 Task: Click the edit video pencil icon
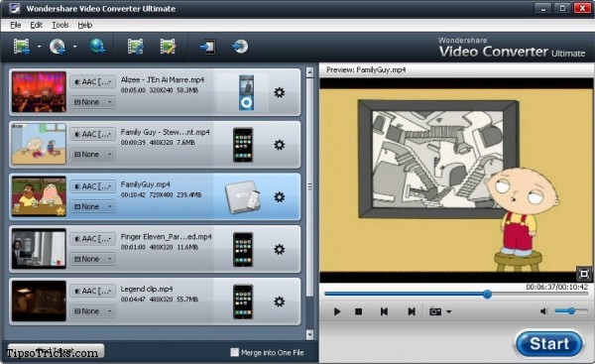tap(168, 47)
